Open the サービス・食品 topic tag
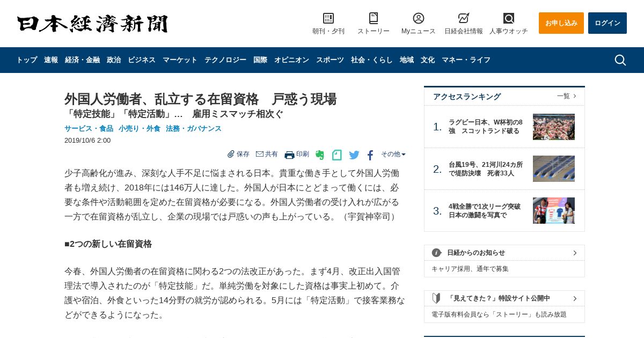Viewport: 644px width, 338px height. (x=89, y=129)
